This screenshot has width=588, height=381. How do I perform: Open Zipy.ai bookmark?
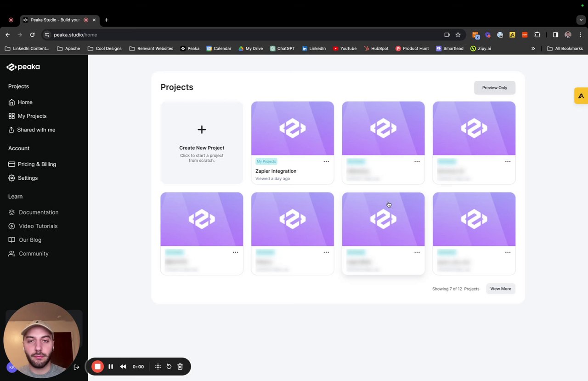481,48
